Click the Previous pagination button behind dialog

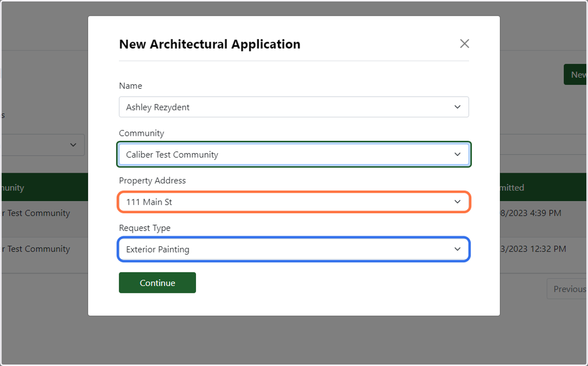[x=567, y=289]
